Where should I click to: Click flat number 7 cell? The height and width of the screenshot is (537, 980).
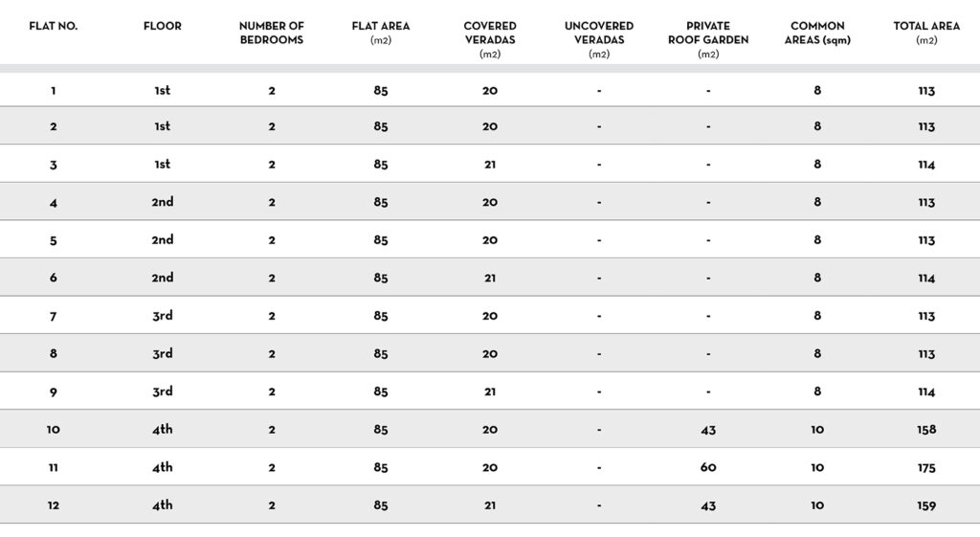(x=54, y=316)
